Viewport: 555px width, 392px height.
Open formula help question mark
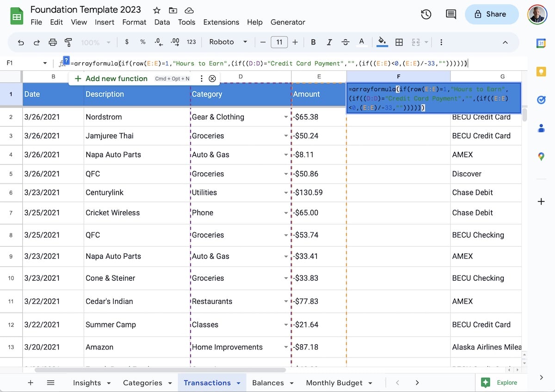pyautogui.click(x=66, y=61)
